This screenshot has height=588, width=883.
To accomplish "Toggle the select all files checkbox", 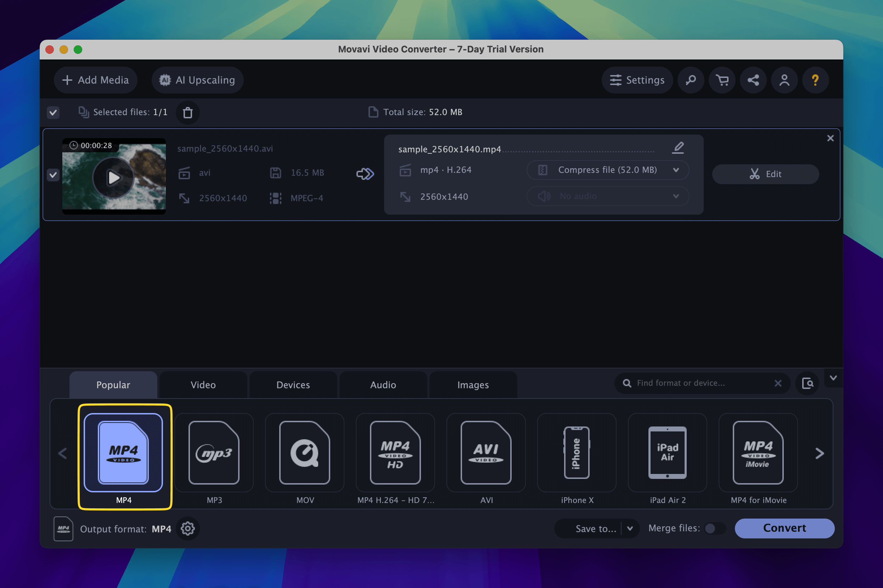I will point(53,112).
